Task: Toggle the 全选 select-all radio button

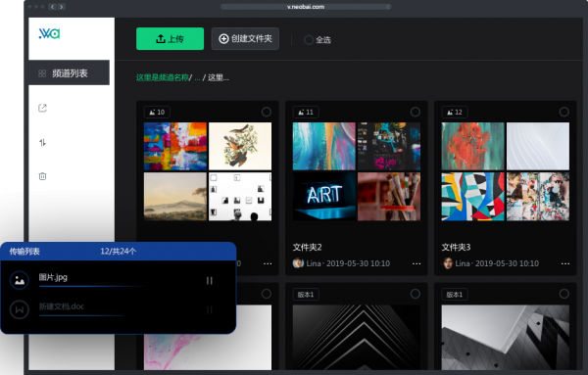Action: [x=309, y=40]
